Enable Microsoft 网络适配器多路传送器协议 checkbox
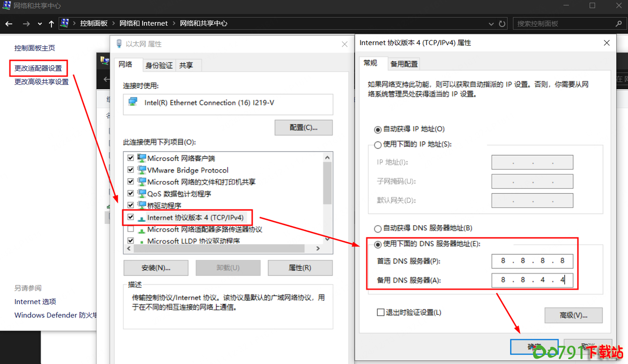 point(131,229)
